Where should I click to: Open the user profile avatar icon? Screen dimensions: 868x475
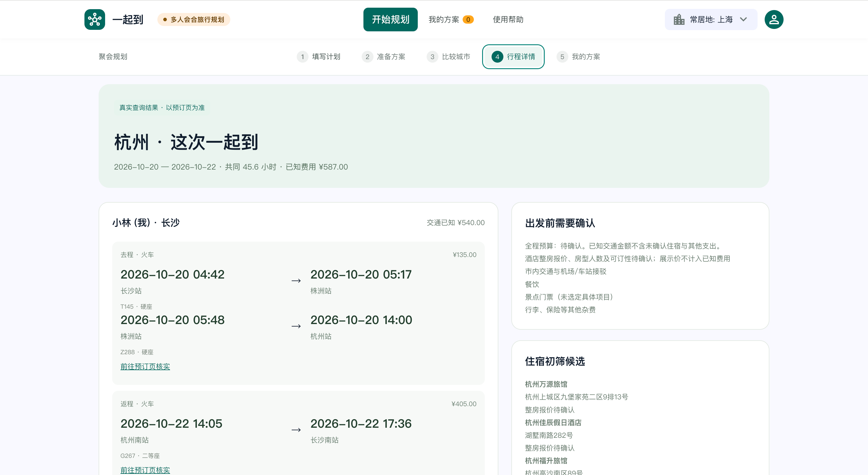(x=774, y=19)
